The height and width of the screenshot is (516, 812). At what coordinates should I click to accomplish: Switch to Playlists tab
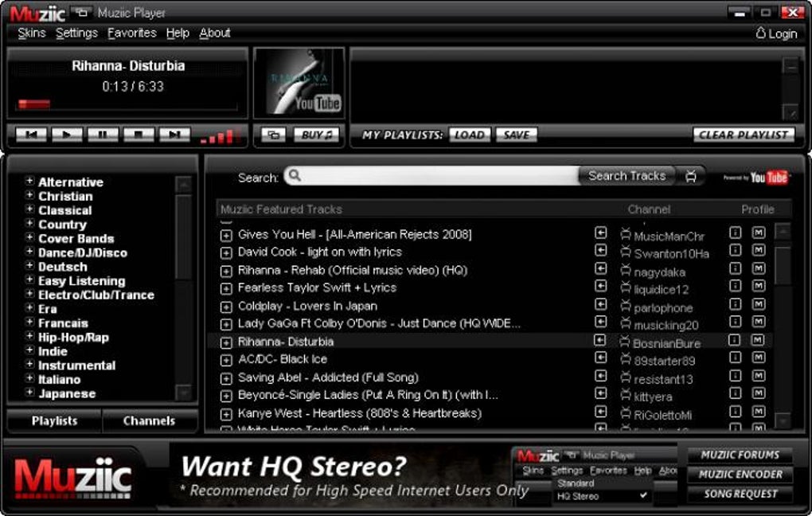(x=54, y=420)
